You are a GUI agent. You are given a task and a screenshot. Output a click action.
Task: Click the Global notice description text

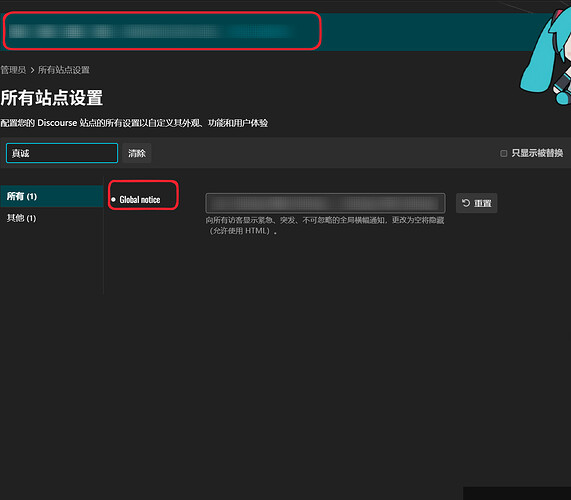(x=324, y=225)
